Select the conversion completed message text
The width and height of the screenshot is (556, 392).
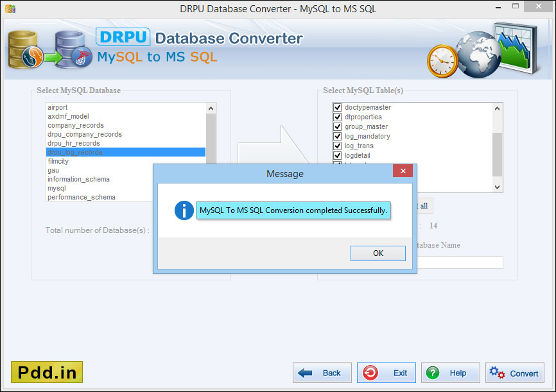(293, 210)
